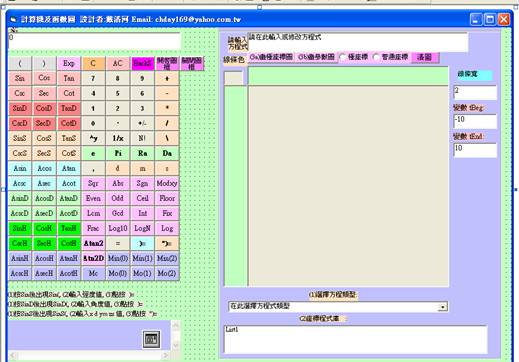
Task: Click the left parenthesis button
Action: [20, 63]
